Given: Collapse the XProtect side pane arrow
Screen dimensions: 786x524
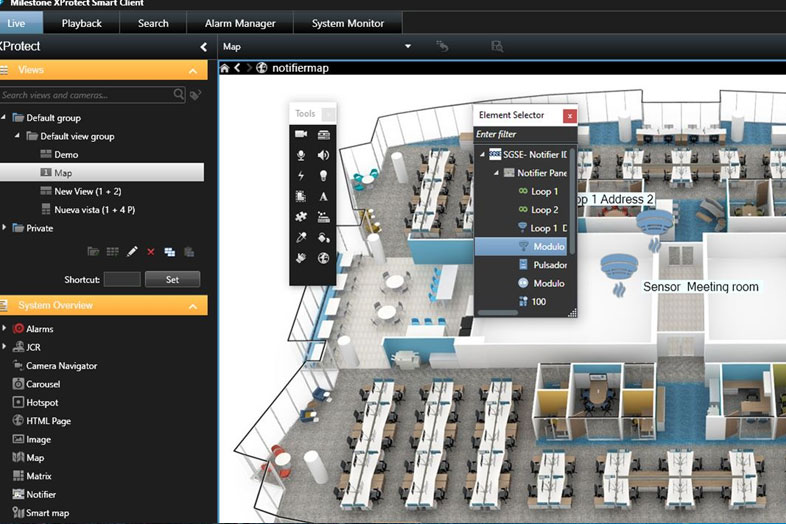Looking at the screenshot, I should (x=204, y=47).
